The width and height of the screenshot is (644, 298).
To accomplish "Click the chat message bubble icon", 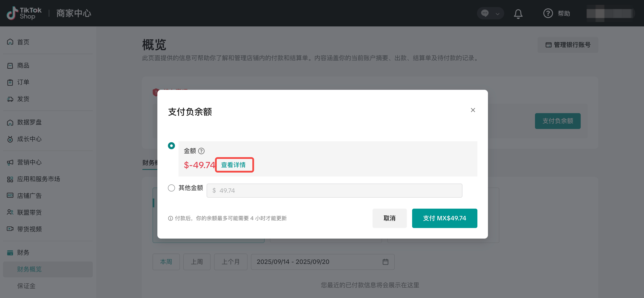I will [485, 13].
